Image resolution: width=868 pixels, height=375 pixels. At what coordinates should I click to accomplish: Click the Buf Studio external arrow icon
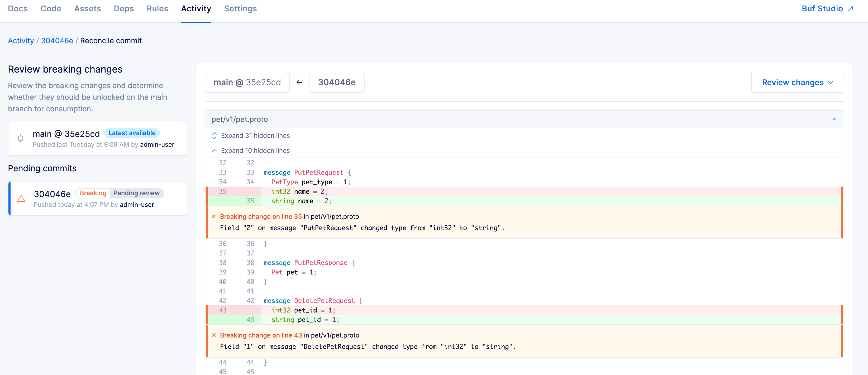tap(850, 8)
